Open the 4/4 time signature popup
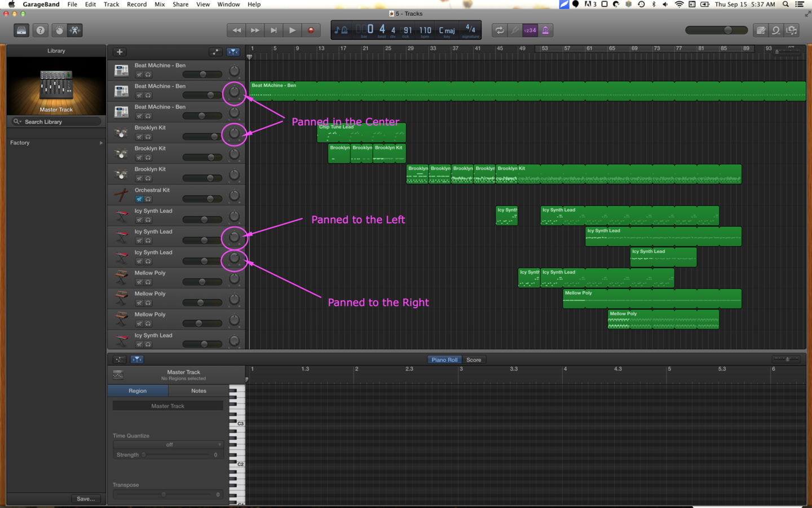The image size is (812, 508). pos(470,30)
